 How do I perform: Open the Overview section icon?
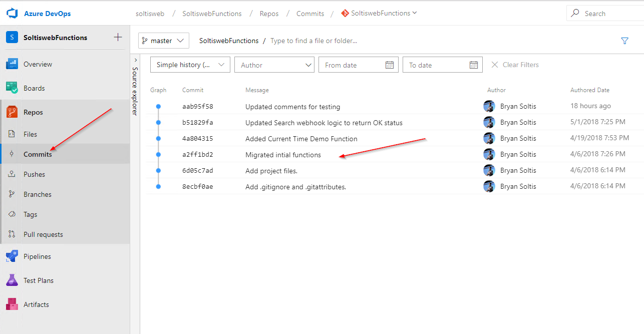pos(13,64)
